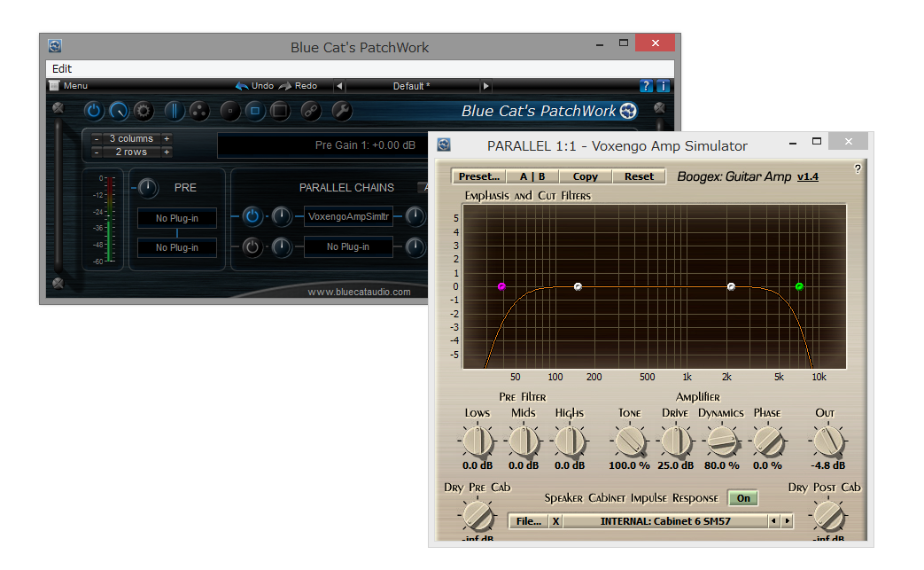Open the www.bluecataudio.com link
Viewport: 924px width, 570px height.
coord(359,292)
